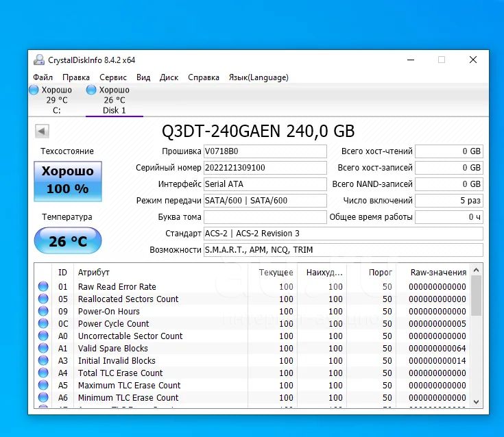Switch to the C: drive tab
The image size is (504, 437).
click(56, 100)
